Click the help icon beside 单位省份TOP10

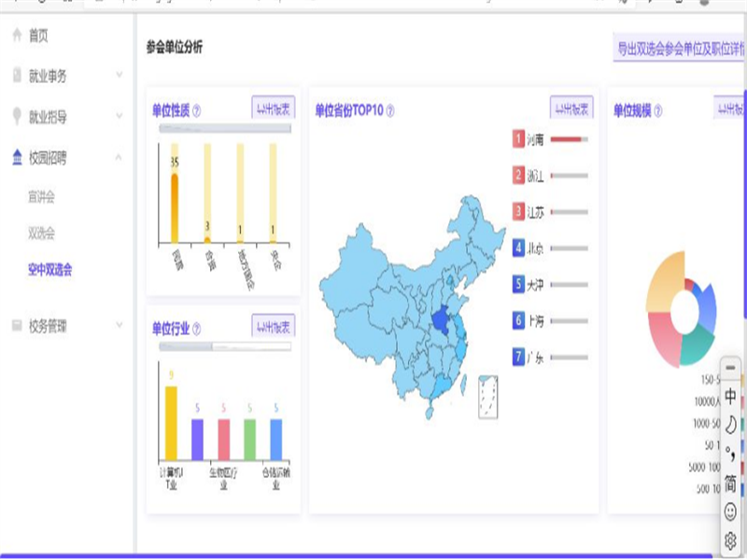390,111
